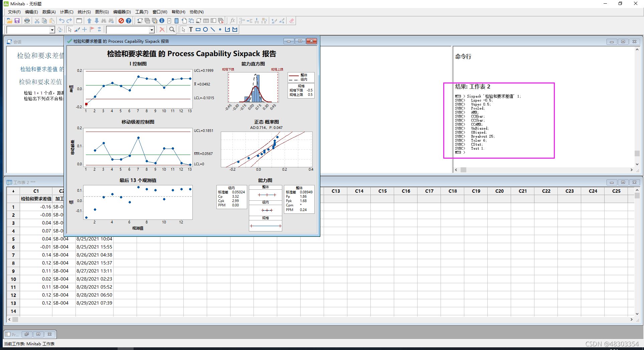The image size is (644, 350).
Task: Click the crosshair plus tool
Action: click(85, 30)
